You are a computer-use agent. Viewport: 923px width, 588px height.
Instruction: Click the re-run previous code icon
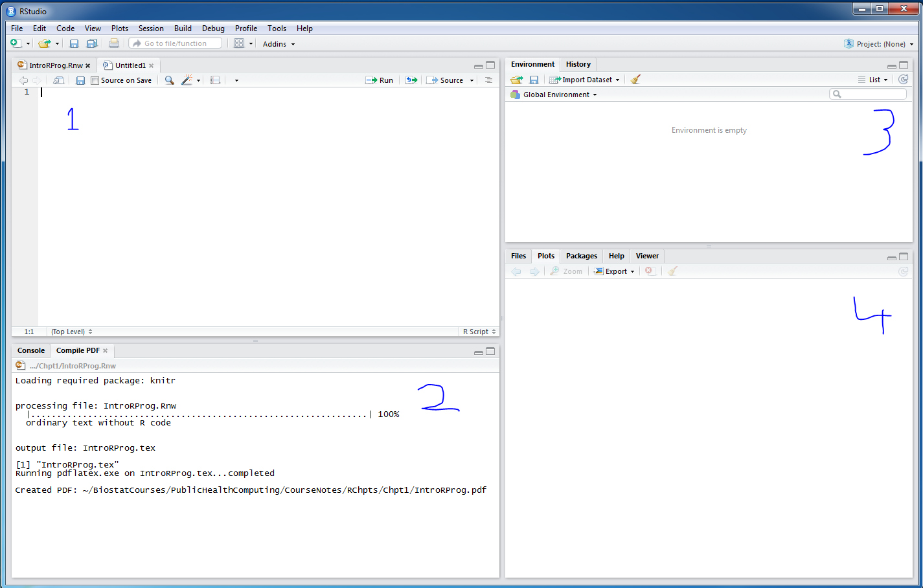click(411, 80)
